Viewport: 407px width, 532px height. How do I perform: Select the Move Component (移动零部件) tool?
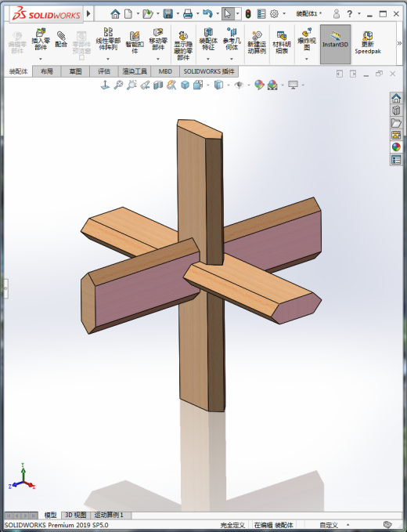click(x=158, y=38)
